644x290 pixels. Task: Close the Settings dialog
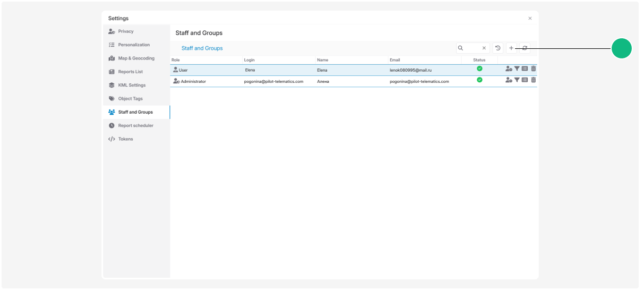530,19
